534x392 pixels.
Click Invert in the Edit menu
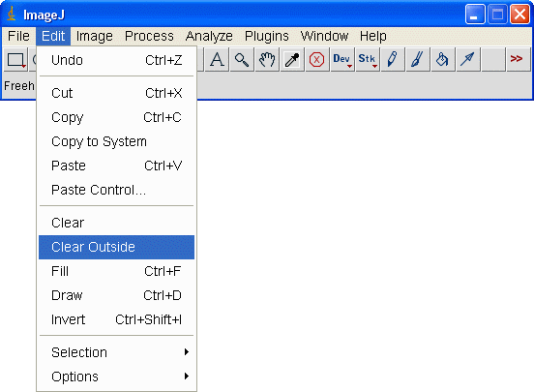[116, 319]
